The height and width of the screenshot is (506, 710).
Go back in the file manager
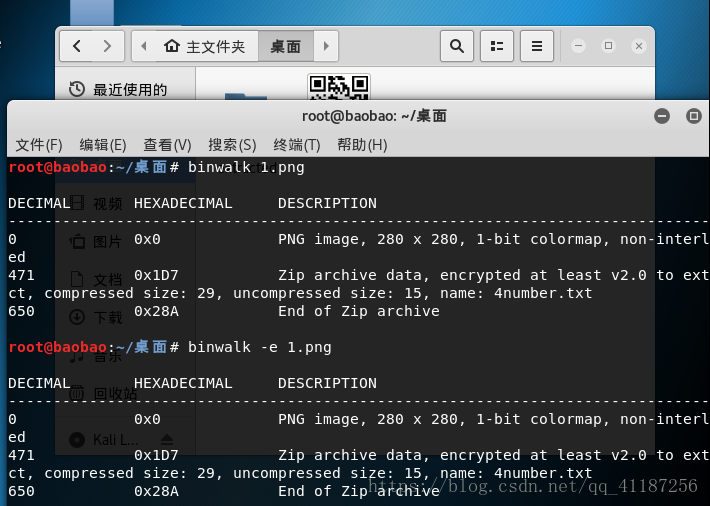(77, 46)
